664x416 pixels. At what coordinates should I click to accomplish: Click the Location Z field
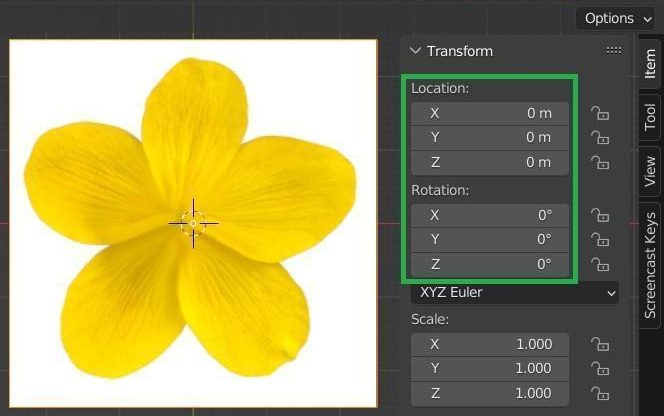tap(490, 163)
